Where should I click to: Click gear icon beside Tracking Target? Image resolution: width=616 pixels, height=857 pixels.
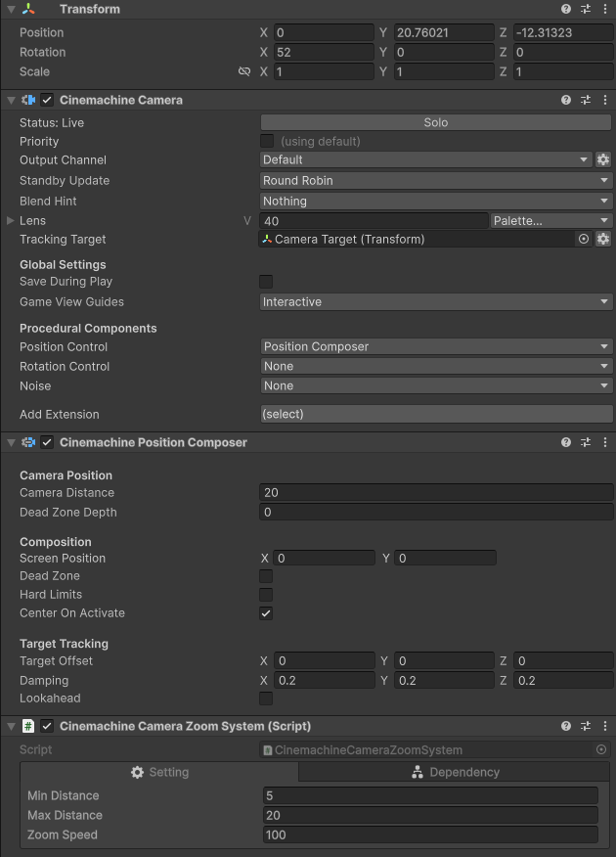(603, 239)
